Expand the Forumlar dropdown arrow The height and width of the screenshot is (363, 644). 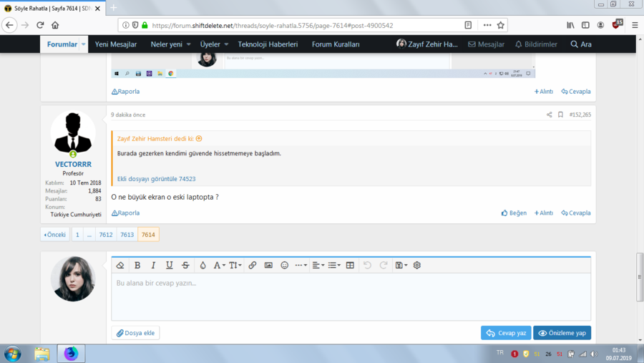click(x=84, y=44)
